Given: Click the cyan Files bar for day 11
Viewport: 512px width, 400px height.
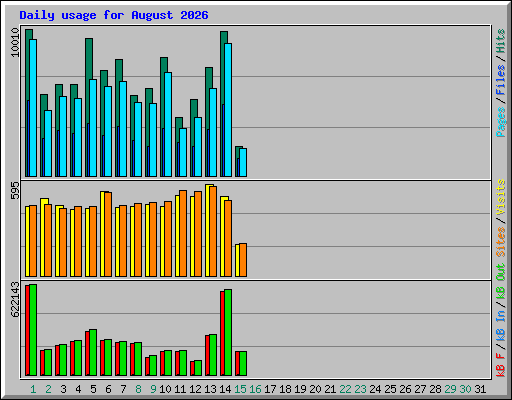Looking at the screenshot, I should pyautogui.click(x=183, y=153).
